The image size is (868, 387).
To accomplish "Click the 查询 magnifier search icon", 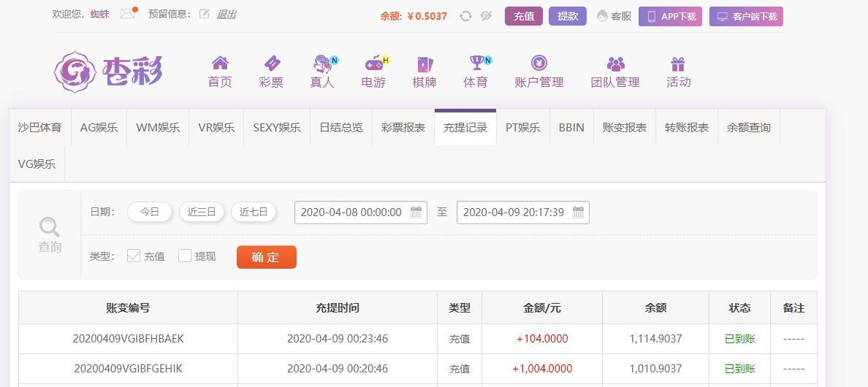I will 49,226.
